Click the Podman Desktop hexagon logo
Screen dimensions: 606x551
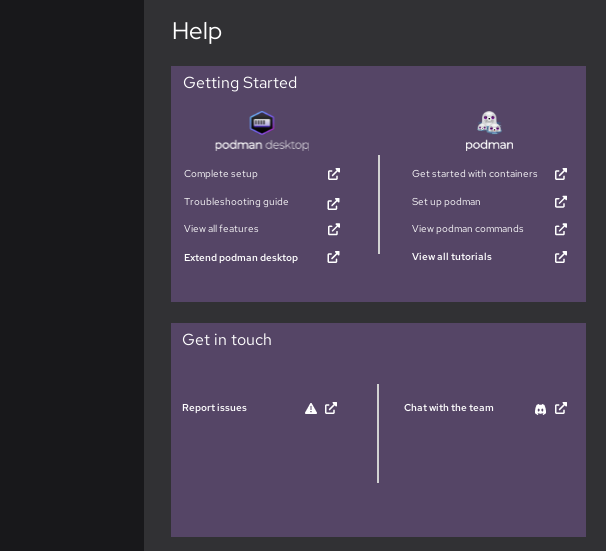262,123
